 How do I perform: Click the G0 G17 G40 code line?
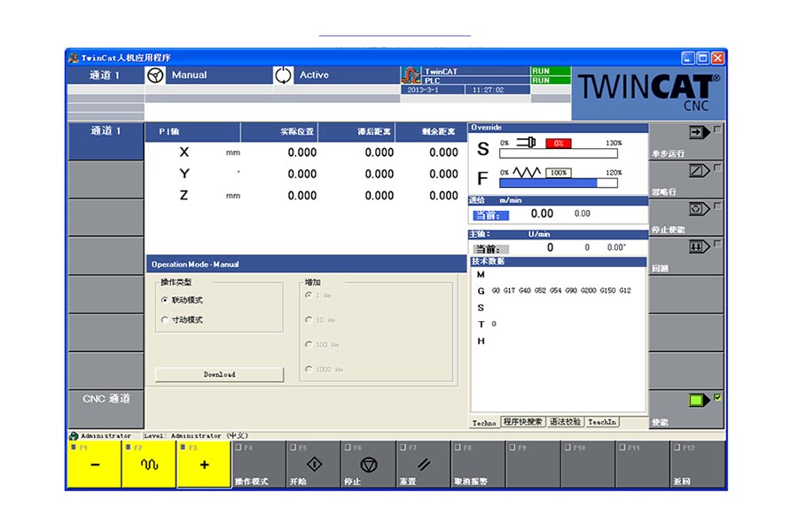[x=561, y=290]
